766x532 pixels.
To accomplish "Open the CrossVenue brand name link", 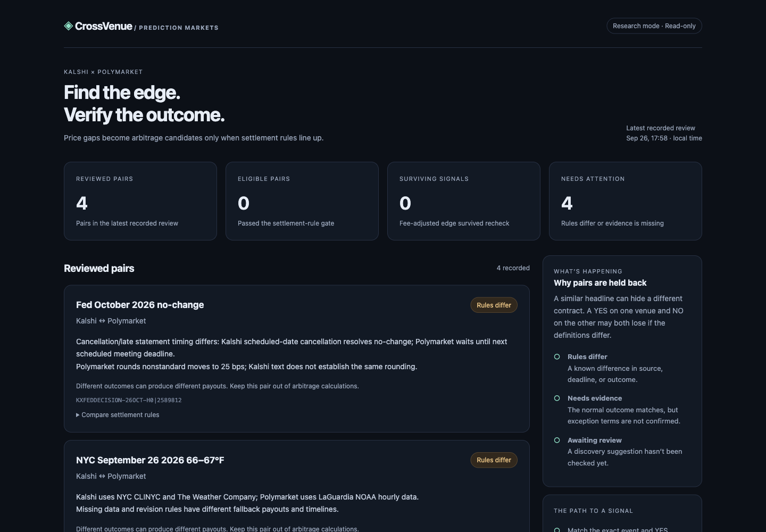I will coord(103,26).
